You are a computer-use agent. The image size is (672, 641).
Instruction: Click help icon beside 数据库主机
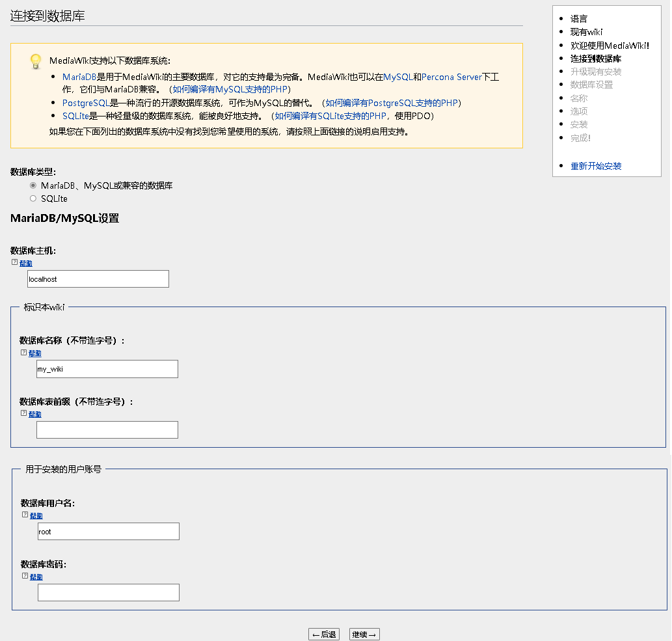pos(14,262)
